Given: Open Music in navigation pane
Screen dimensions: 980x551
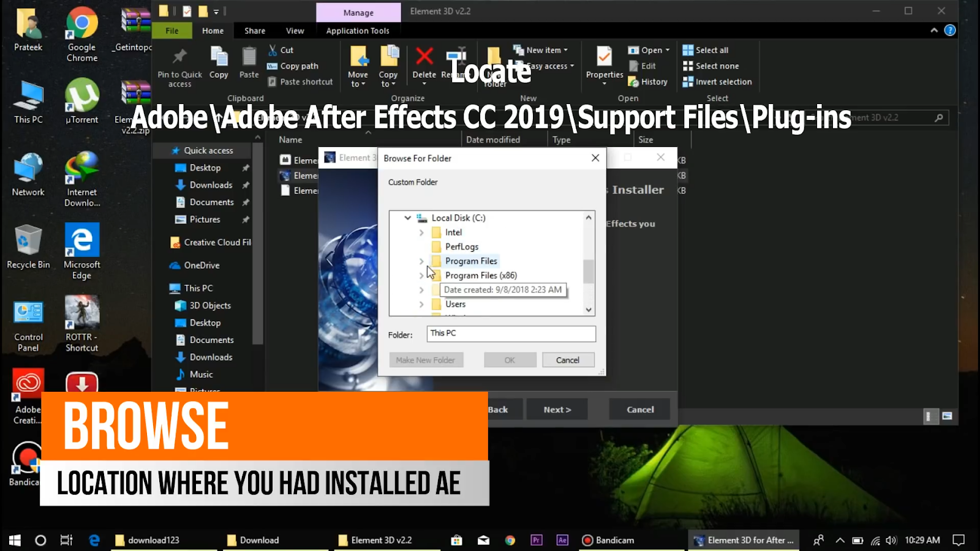Looking at the screenshot, I should [201, 375].
